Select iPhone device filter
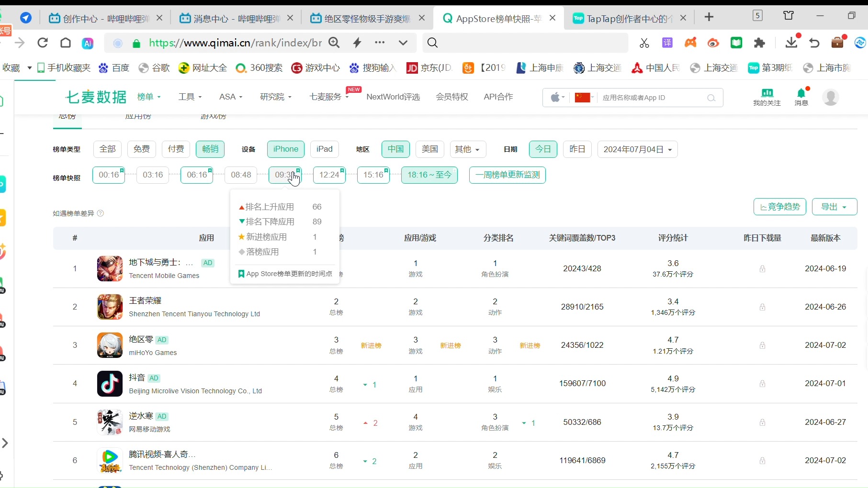Viewport: 868px width, 488px height. (286, 149)
